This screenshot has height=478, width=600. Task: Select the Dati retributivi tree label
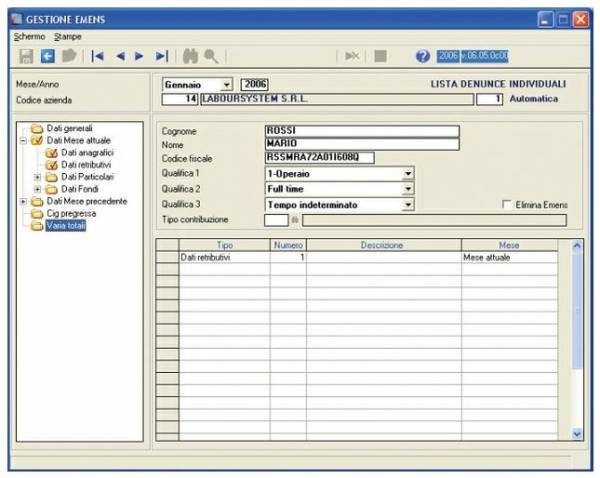86,165
